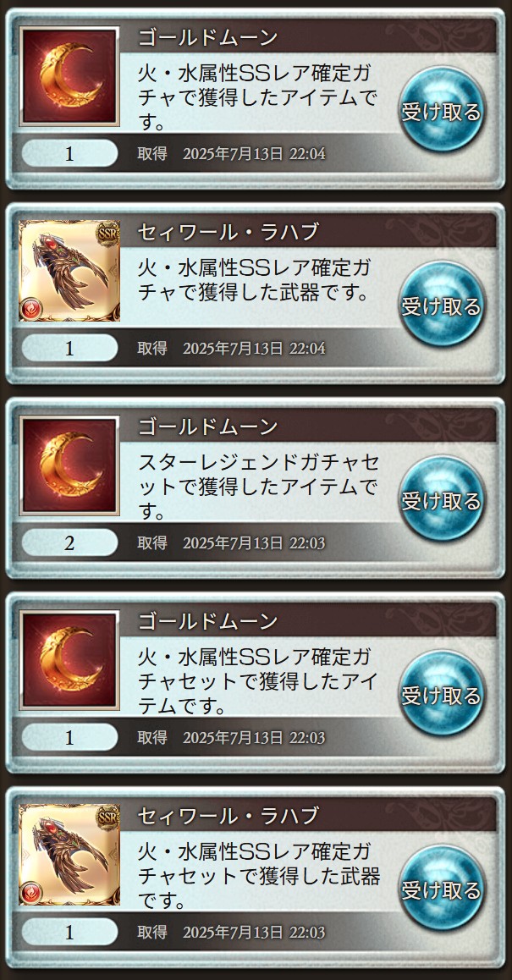Viewport: 512px width, 980px height.
Task: Click the fourth entry's ゴールドムーン icon
Action: (x=69, y=660)
